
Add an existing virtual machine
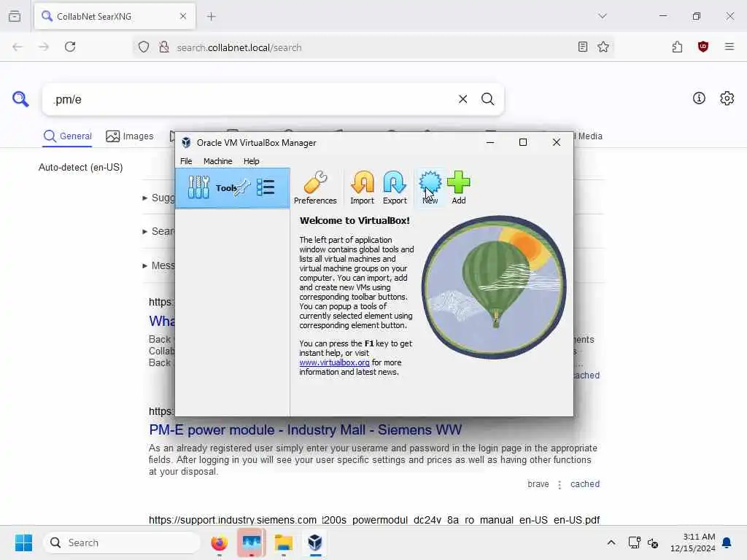(x=458, y=187)
